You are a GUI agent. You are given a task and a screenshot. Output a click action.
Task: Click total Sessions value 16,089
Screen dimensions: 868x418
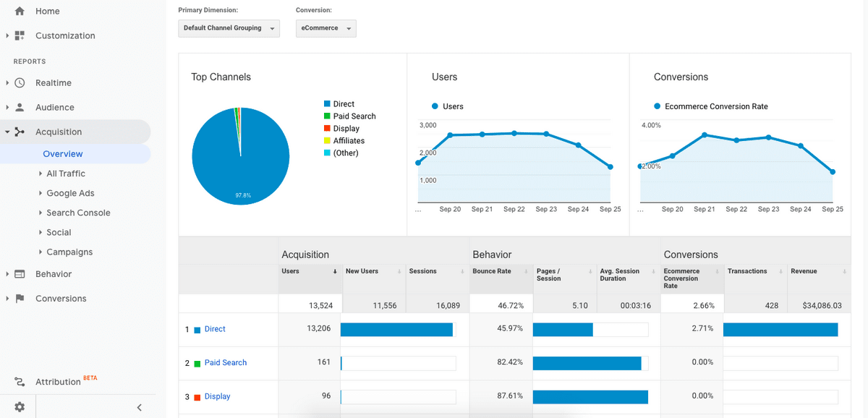point(448,306)
